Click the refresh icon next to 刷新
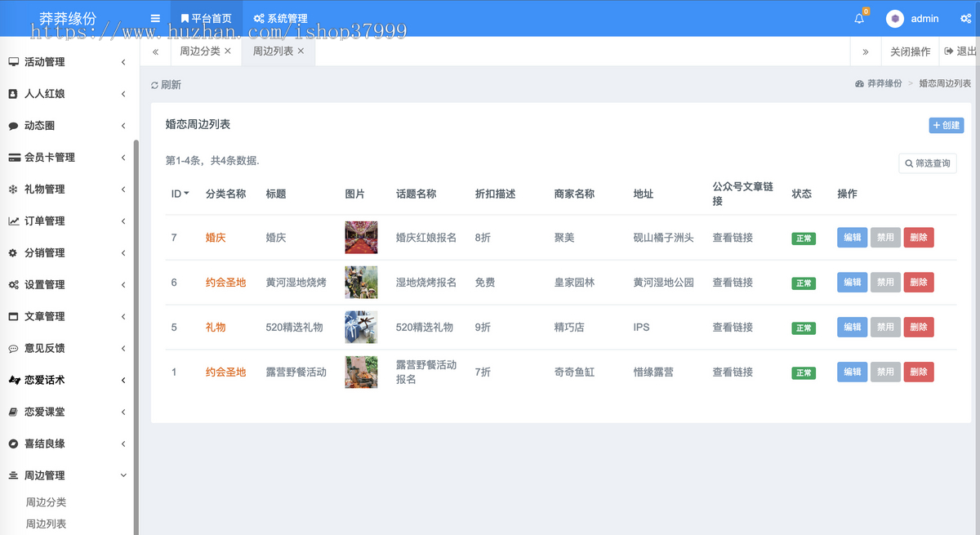980x535 pixels. 154,85
